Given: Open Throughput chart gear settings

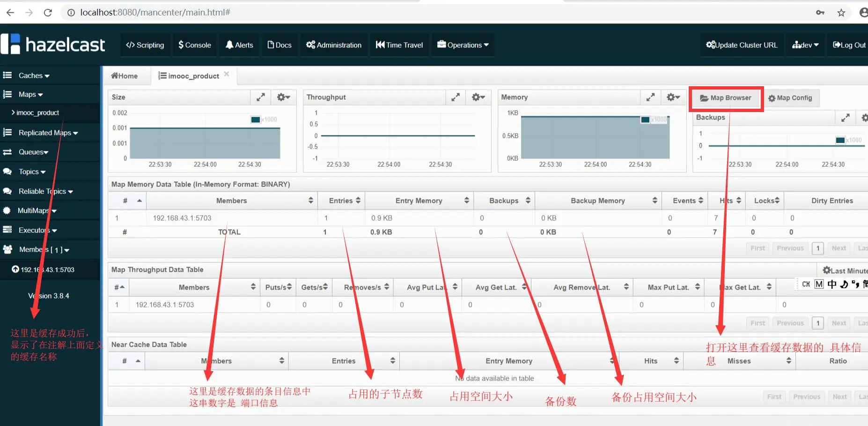Looking at the screenshot, I should pyautogui.click(x=478, y=97).
